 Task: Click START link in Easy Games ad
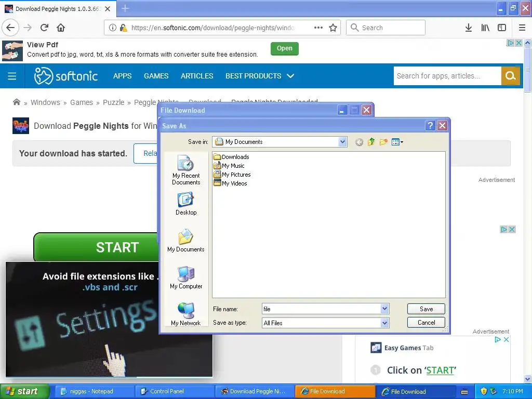pos(440,370)
